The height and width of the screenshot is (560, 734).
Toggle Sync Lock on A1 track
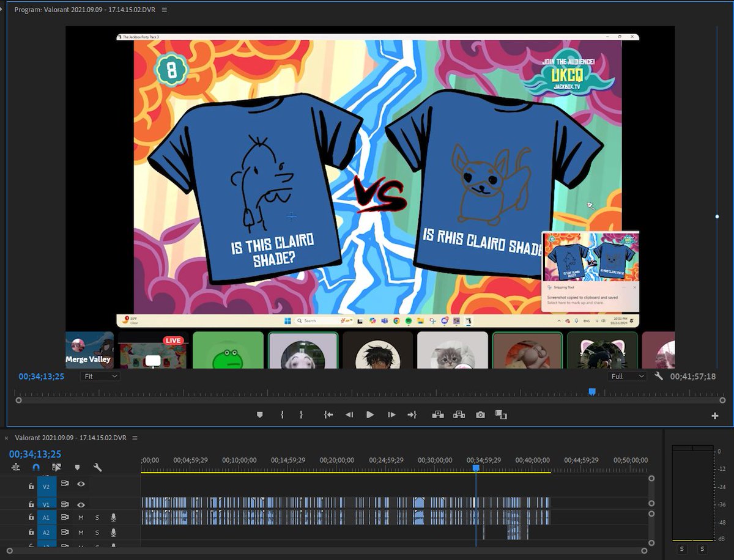(65, 517)
